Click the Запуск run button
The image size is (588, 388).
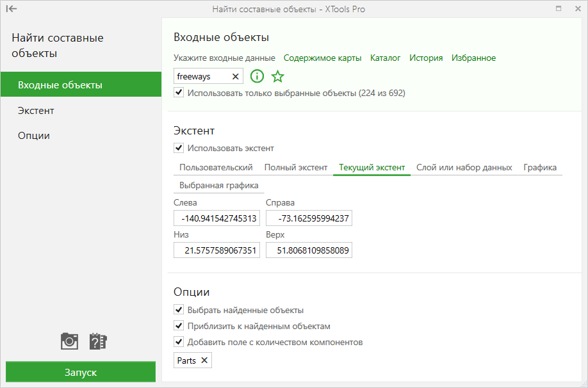tap(81, 372)
